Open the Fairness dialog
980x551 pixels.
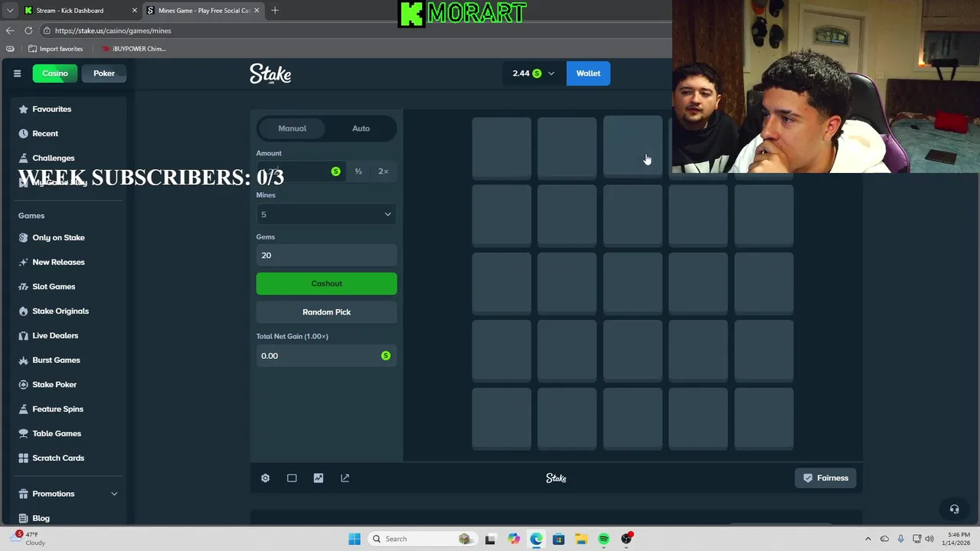(x=825, y=478)
